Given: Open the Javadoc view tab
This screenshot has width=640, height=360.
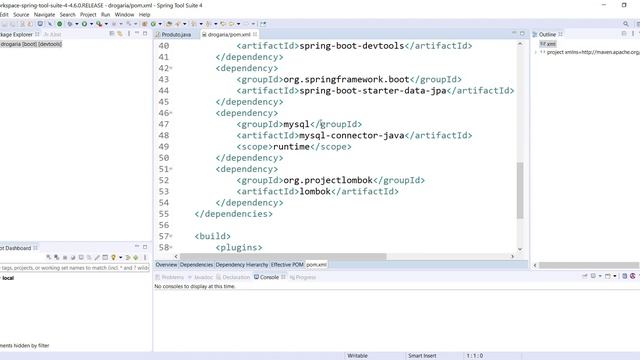Looking at the screenshot, I should click(200, 277).
